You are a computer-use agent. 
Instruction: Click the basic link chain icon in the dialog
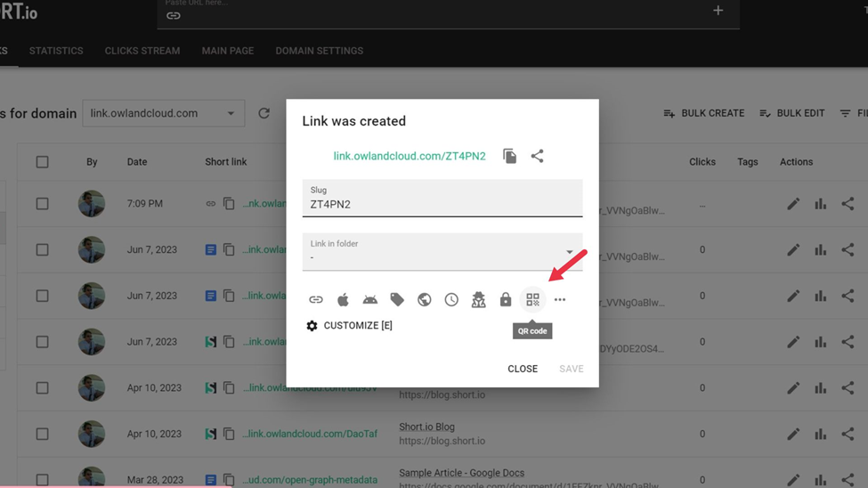pyautogui.click(x=315, y=300)
